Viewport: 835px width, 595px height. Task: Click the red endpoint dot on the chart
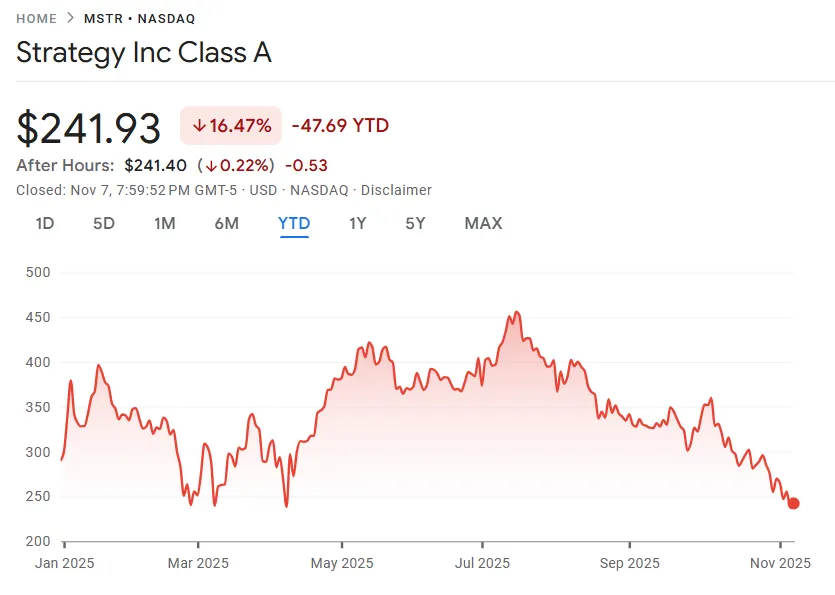[793, 503]
